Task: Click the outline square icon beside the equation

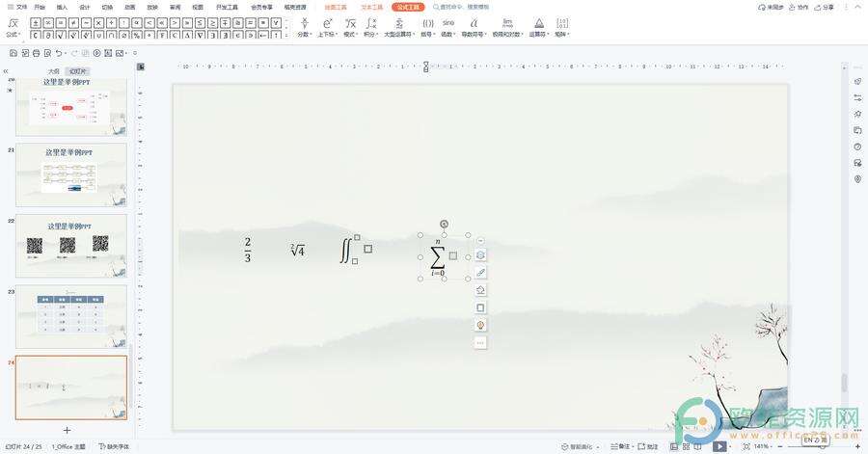Action: pyautogui.click(x=480, y=307)
